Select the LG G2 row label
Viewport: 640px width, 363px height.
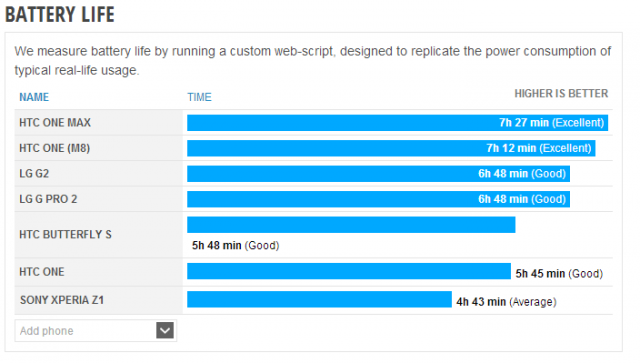(34, 174)
